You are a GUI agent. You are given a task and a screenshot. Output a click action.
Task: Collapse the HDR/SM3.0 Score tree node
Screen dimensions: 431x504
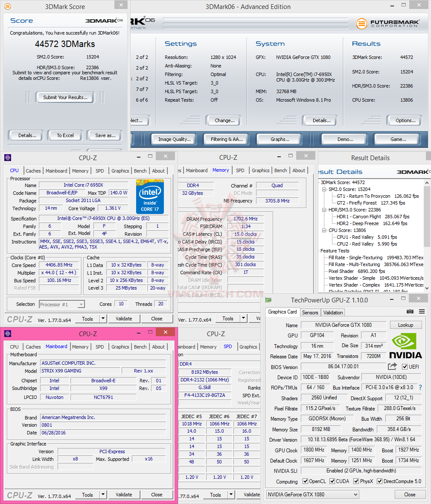(324, 210)
